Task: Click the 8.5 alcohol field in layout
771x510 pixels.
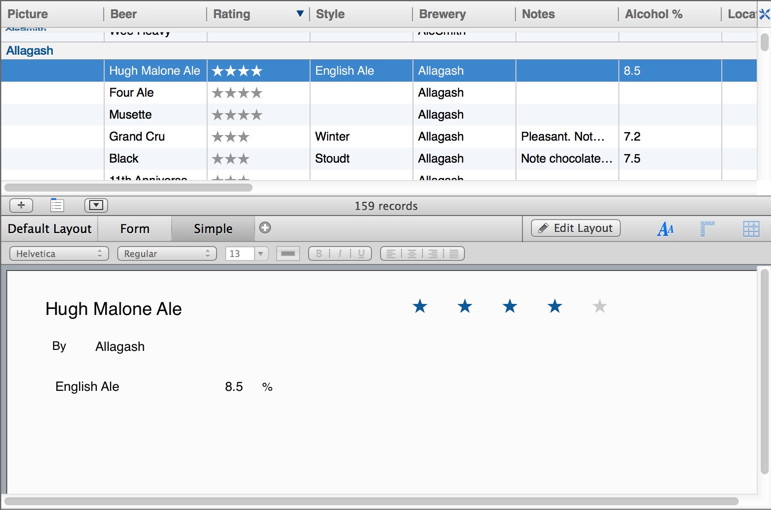Action: point(234,387)
